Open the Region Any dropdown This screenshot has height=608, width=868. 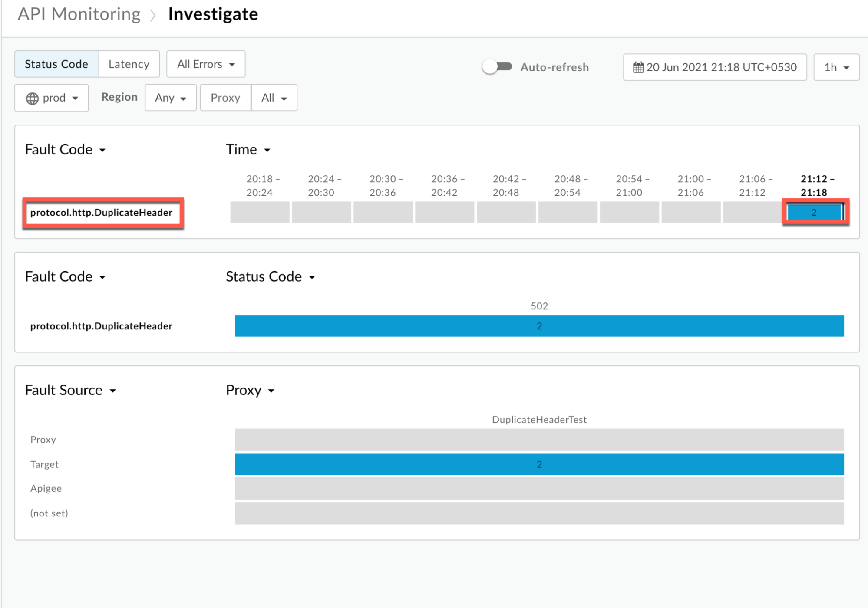[x=170, y=98]
